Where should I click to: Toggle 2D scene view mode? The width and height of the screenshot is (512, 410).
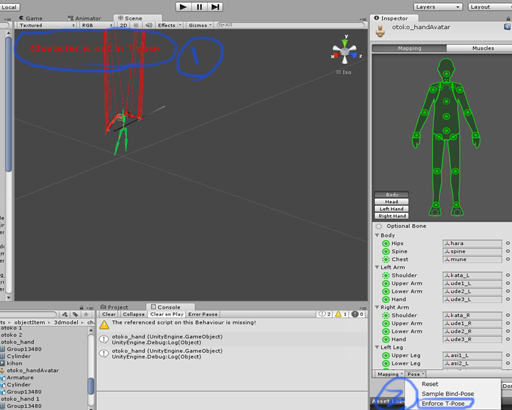pyautogui.click(x=123, y=25)
